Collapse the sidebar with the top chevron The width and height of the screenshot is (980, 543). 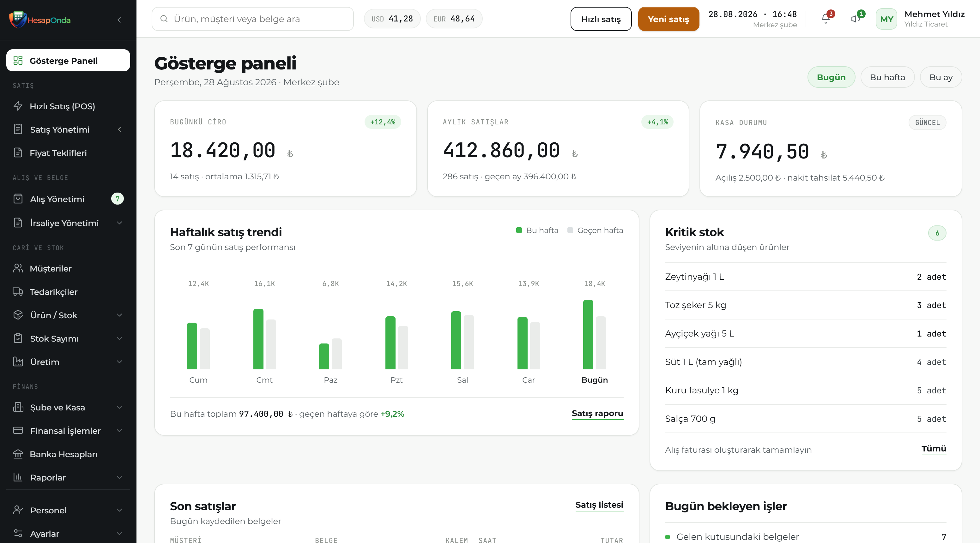click(x=119, y=20)
